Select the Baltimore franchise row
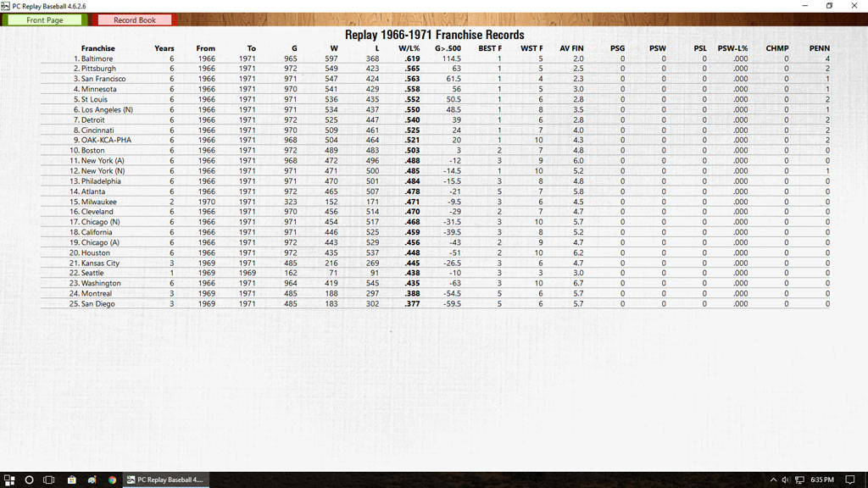The image size is (868, 488). [x=98, y=58]
